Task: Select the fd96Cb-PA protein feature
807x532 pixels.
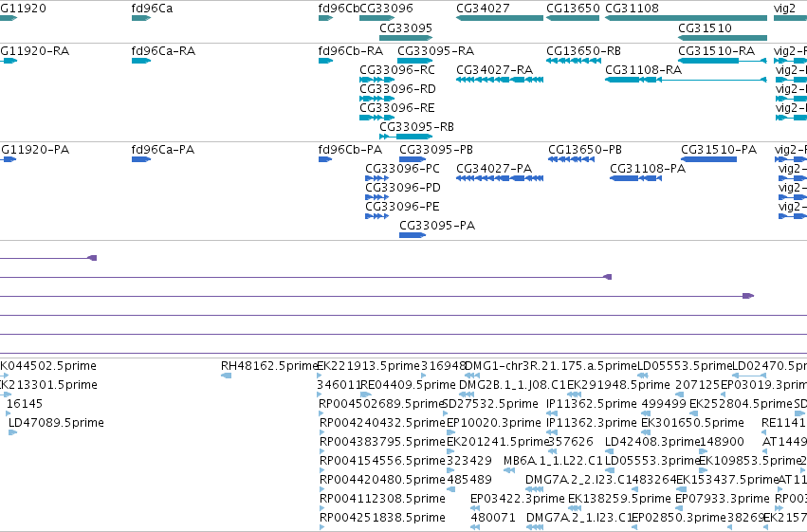Action: [325, 159]
